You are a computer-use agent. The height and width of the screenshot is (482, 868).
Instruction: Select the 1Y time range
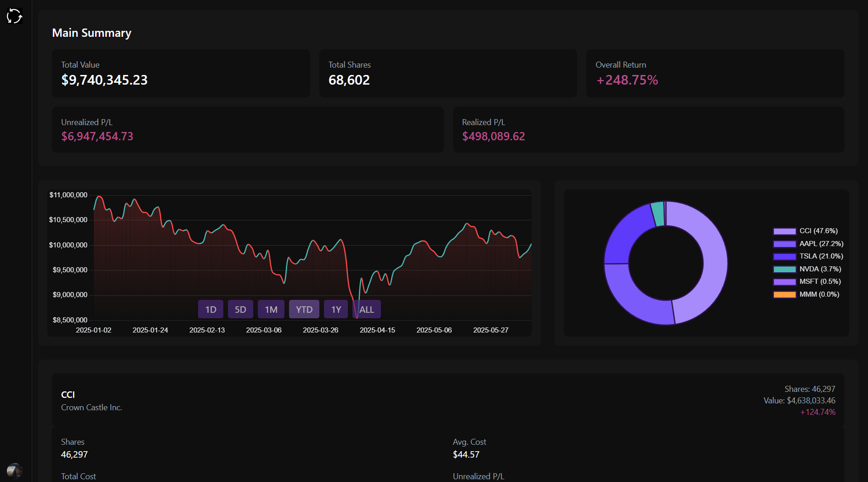point(335,309)
